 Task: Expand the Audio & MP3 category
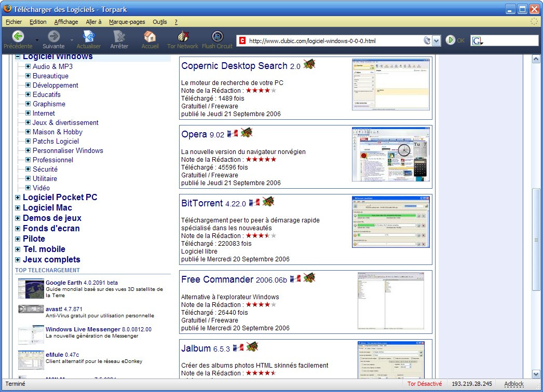pyautogui.click(x=28, y=66)
